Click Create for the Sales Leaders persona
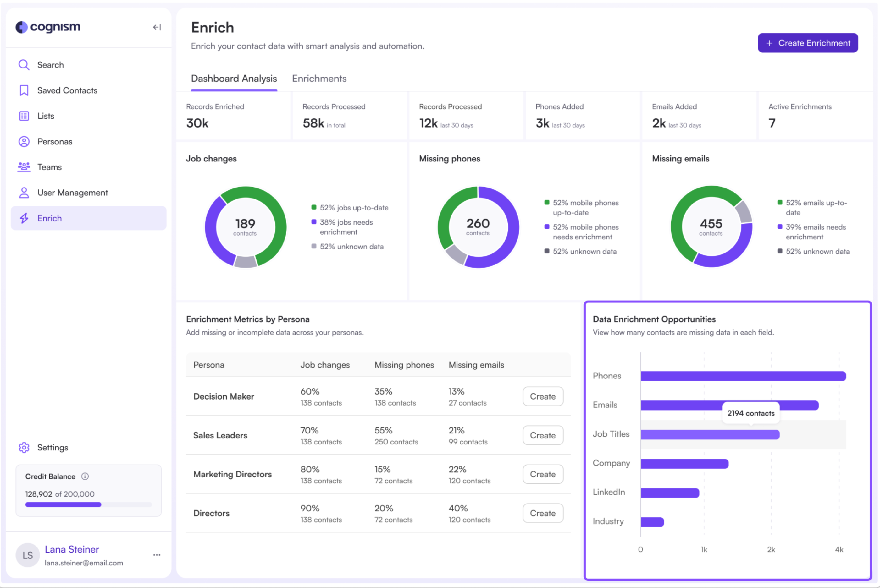 point(543,435)
